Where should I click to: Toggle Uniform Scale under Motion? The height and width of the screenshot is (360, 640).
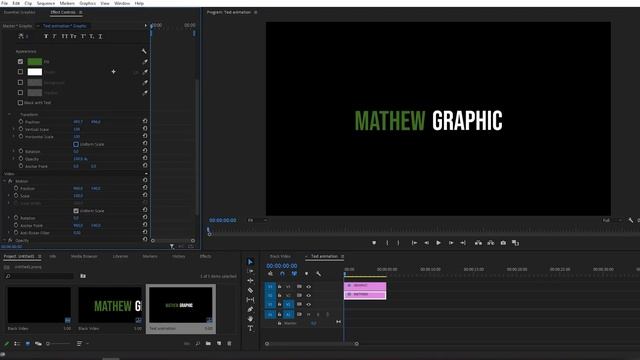coord(76,211)
